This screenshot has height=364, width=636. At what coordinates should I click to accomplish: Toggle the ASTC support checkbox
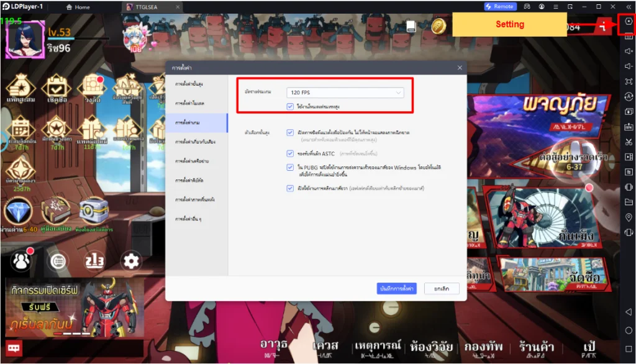(x=290, y=153)
